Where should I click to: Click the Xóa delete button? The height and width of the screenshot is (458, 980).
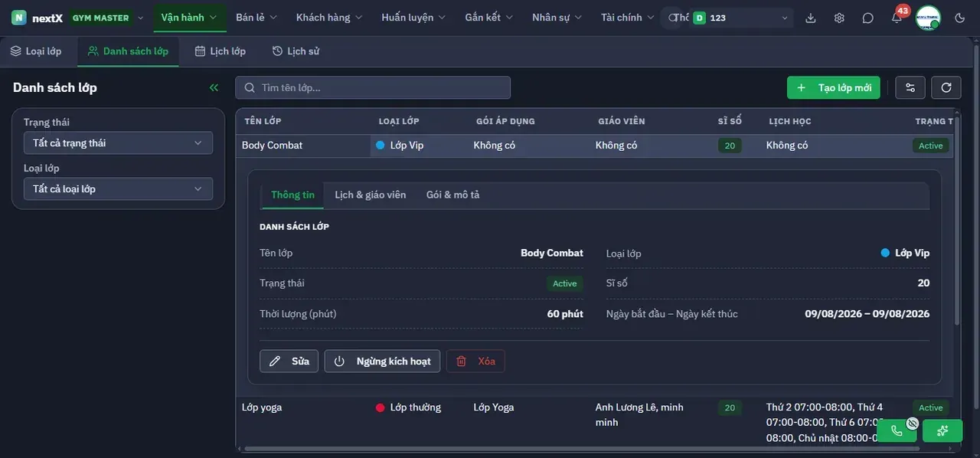475,361
